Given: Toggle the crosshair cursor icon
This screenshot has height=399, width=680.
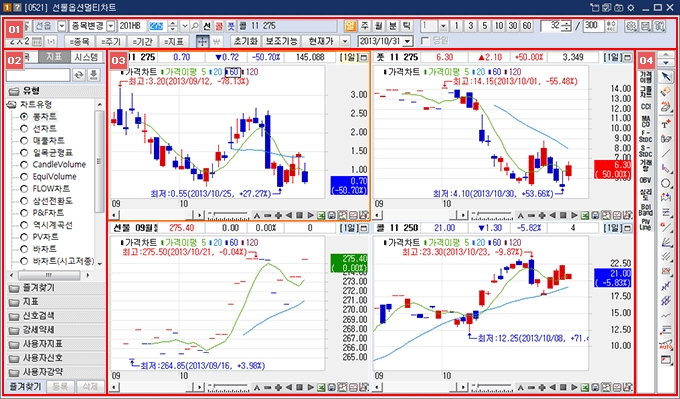Looking at the screenshot, I should [x=202, y=41].
